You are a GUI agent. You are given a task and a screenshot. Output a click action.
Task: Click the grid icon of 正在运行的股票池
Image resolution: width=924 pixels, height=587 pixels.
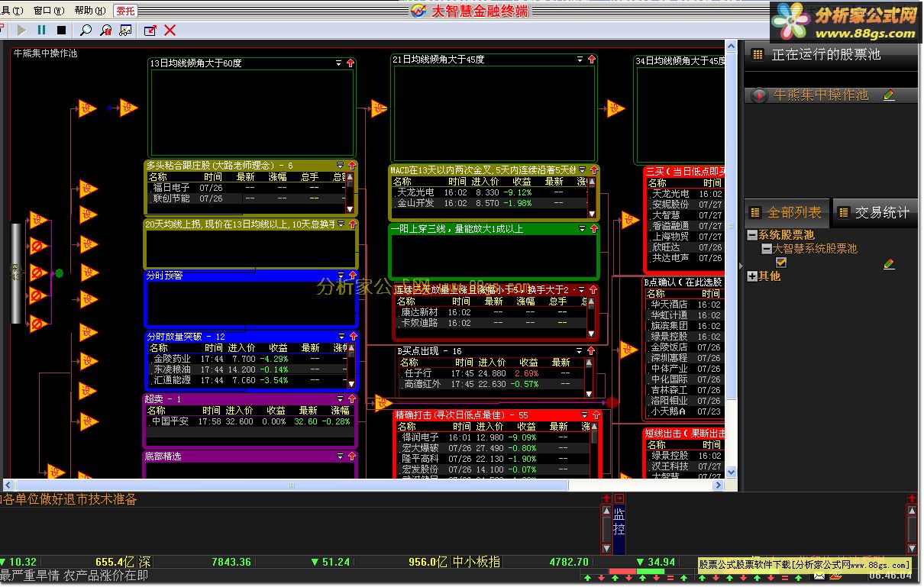(758, 54)
